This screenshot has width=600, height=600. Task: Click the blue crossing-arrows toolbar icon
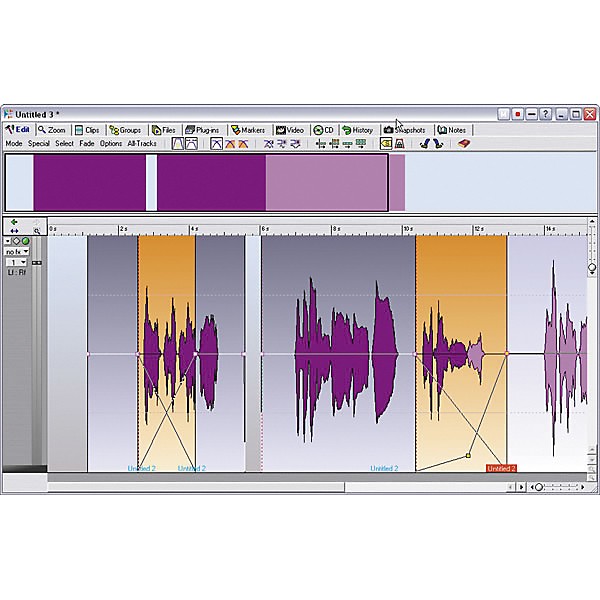[x=269, y=144]
